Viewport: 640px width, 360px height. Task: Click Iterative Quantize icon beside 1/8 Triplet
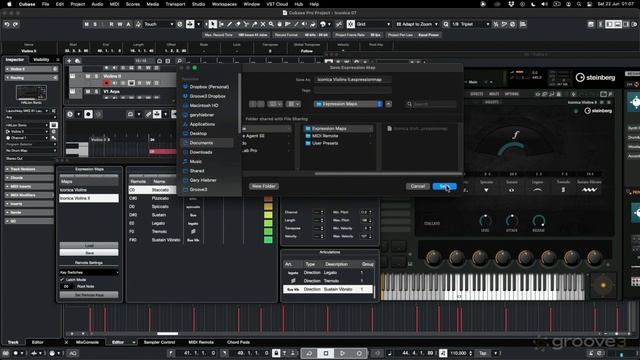(x=496, y=24)
